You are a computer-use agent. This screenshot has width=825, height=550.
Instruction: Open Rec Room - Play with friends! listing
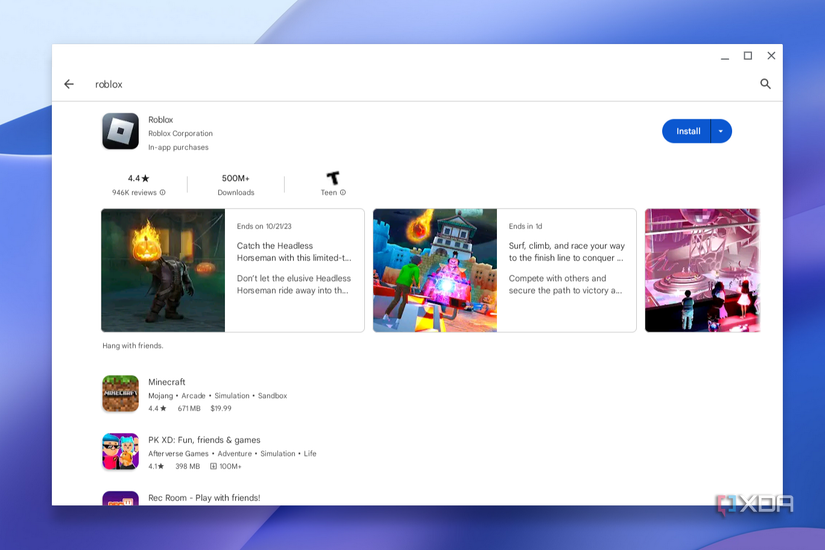pyautogui.click(x=204, y=498)
